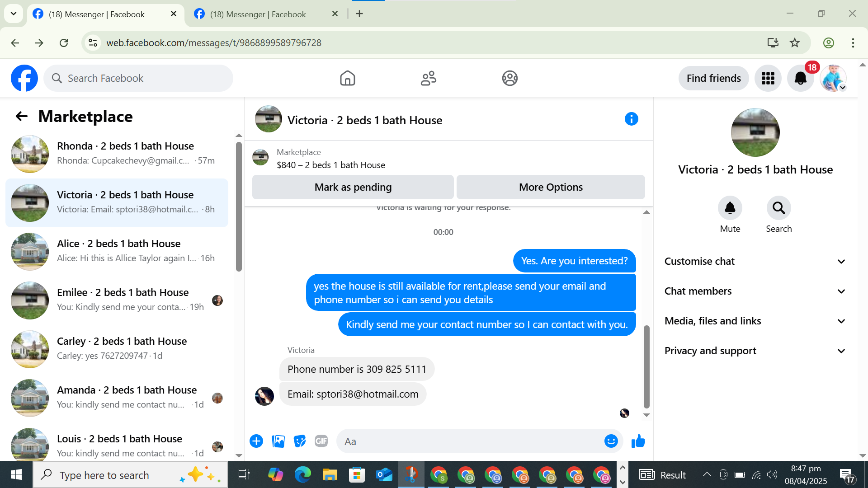
Task: Click the conversation information icon
Action: 631,119
